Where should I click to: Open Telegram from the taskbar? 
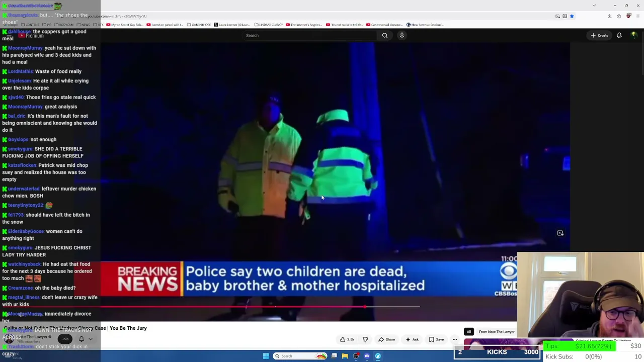378,356
